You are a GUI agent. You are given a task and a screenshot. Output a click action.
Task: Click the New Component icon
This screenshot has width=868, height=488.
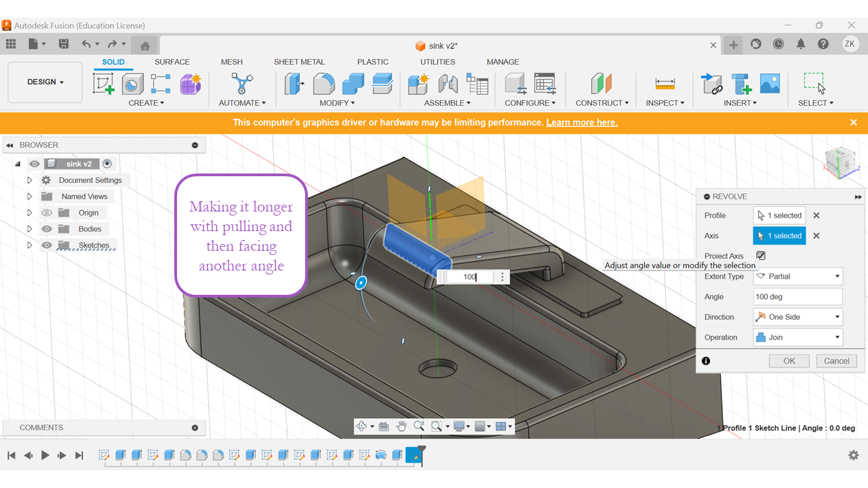coord(418,84)
